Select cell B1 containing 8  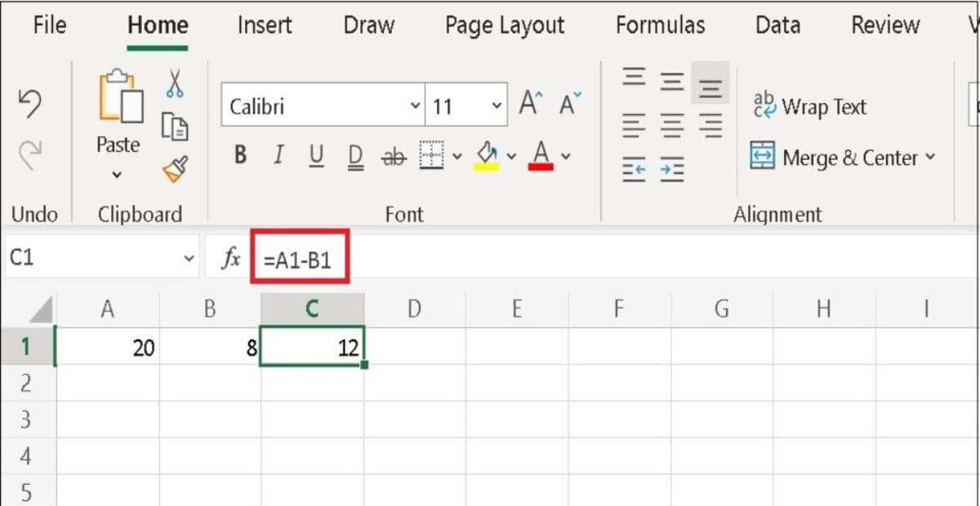tap(210, 346)
